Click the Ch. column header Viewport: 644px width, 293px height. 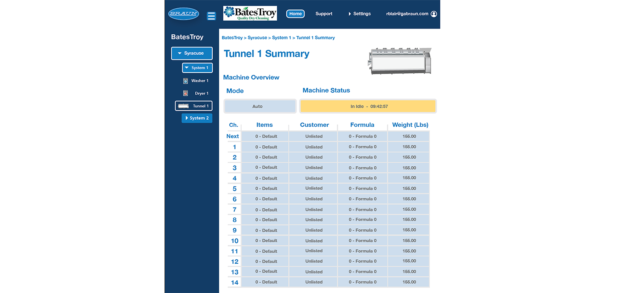pos(234,125)
